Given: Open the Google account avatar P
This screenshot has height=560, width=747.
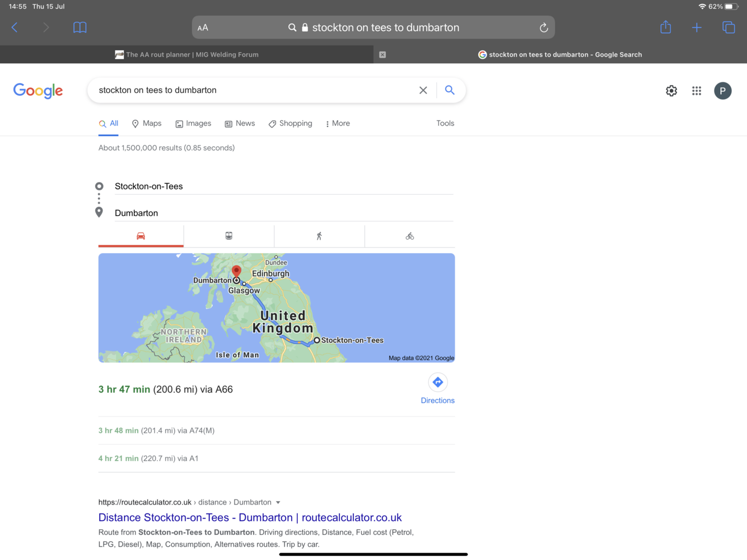Looking at the screenshot, I should (723, 91).
